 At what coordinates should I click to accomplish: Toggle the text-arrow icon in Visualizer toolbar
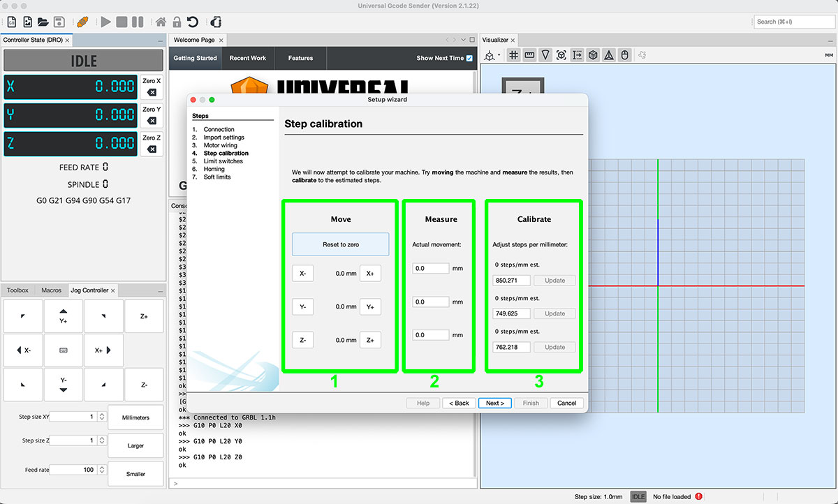pos(578,55)
